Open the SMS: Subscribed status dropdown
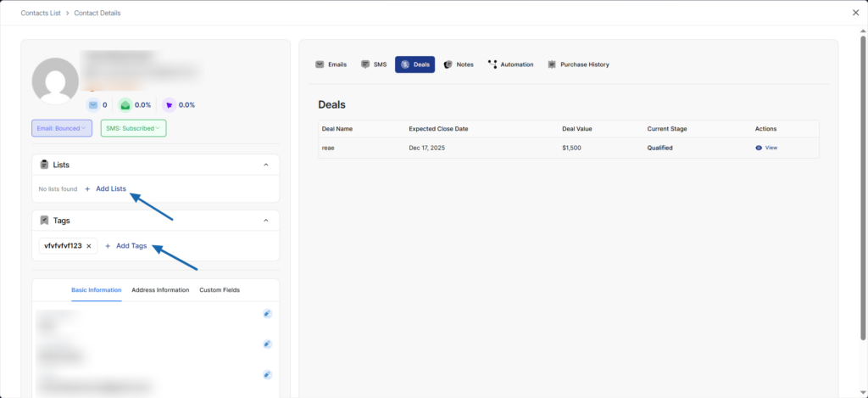The image size is (868, 398). (x=133, y=128)
